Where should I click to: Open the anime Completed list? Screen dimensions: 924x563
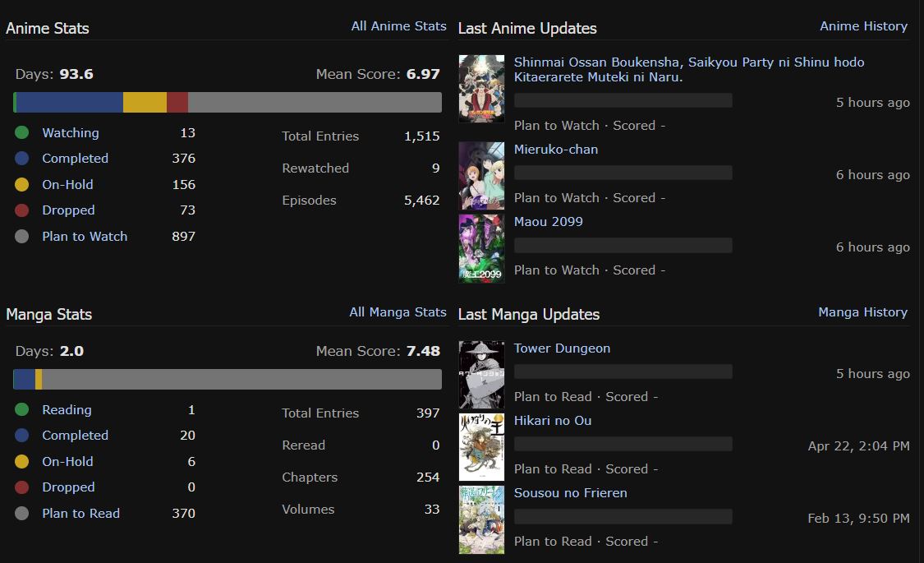75,159
